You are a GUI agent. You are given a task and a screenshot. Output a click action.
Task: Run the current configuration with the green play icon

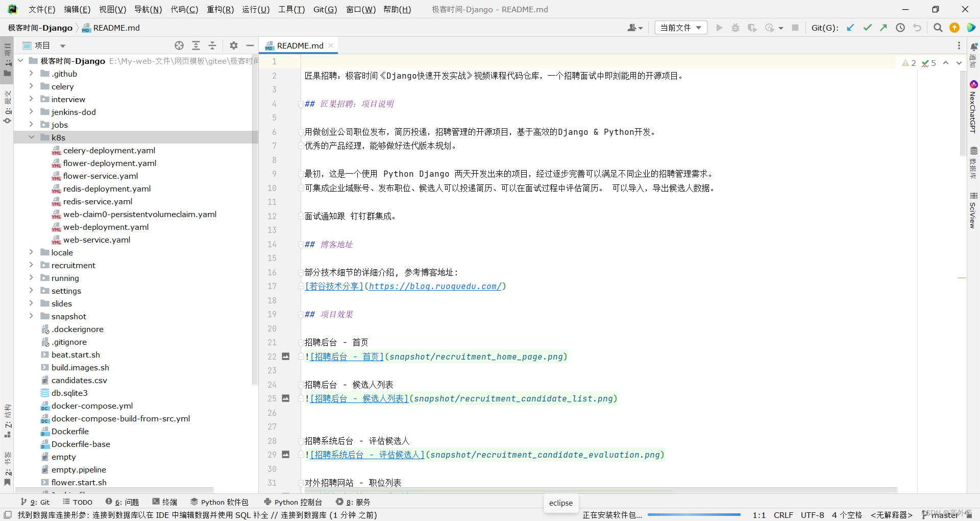coord(719,28)
